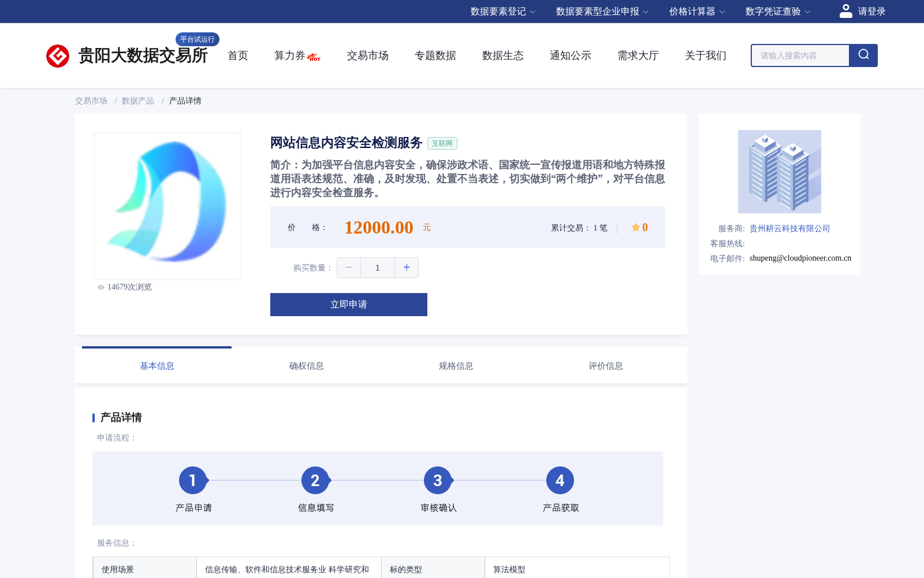Click the 累计交易 1笔 text
Screen dimensions: 924x578
coord(579,228)
